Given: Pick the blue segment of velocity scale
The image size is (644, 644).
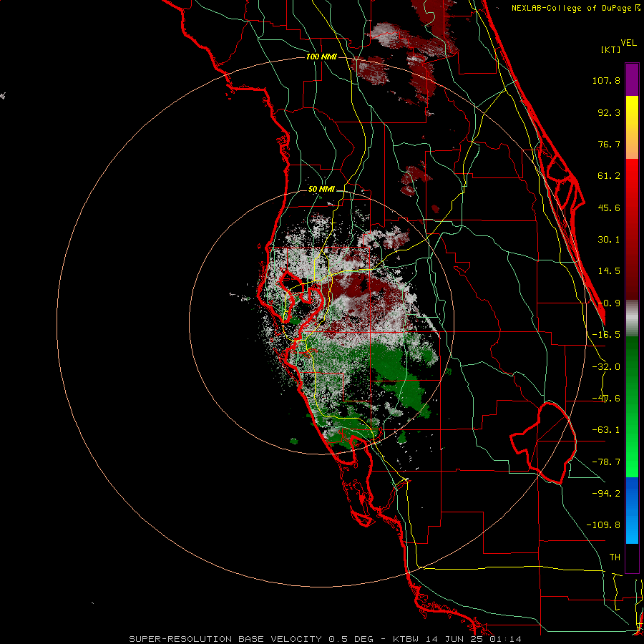Looking at the screenshot, I should tap(632, 510).
